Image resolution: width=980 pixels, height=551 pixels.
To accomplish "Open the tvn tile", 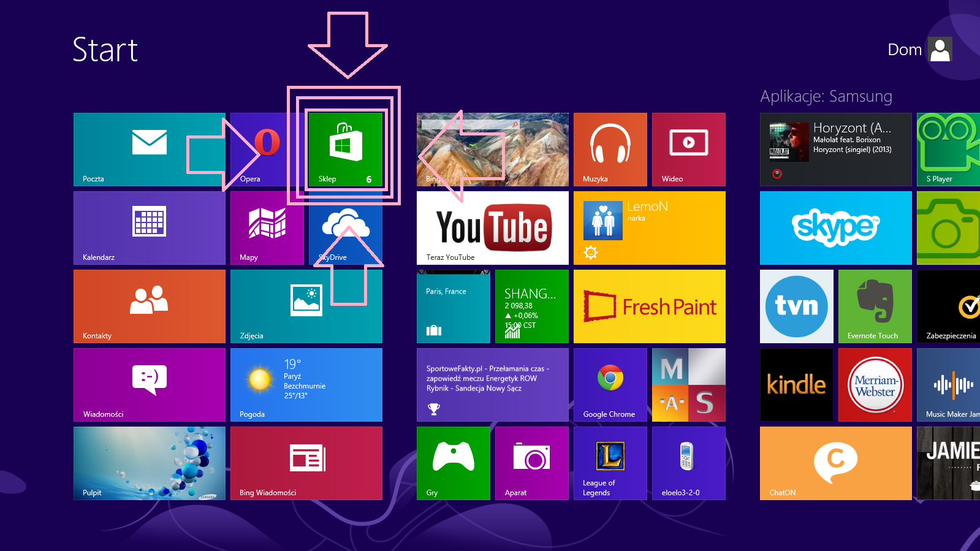I will coord(797,306).
